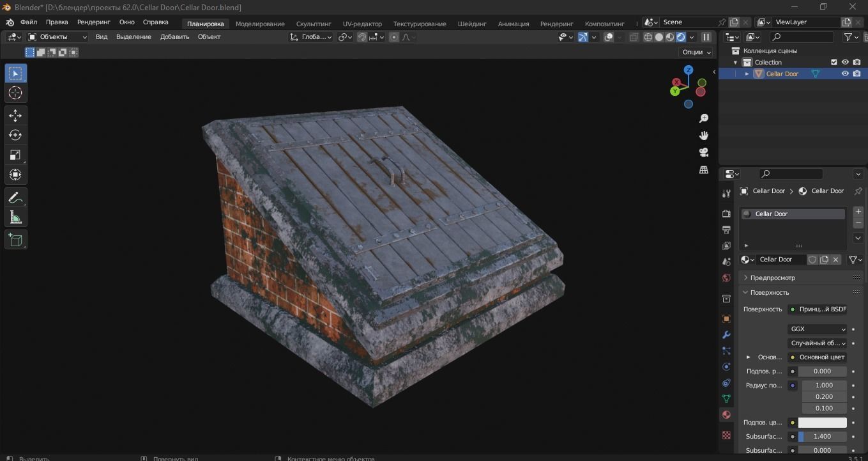868x461 pixels.
Task: Select the Select Box tool
Action: (15, 74)
